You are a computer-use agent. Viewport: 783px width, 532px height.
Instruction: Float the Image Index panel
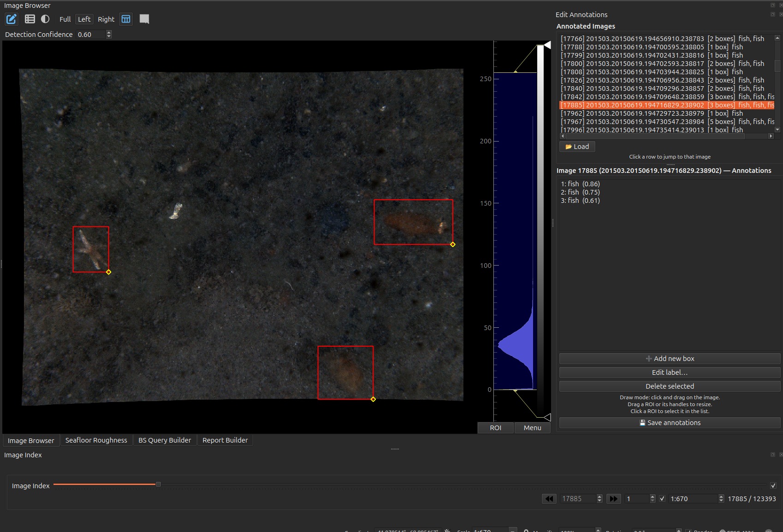[773, 455]
